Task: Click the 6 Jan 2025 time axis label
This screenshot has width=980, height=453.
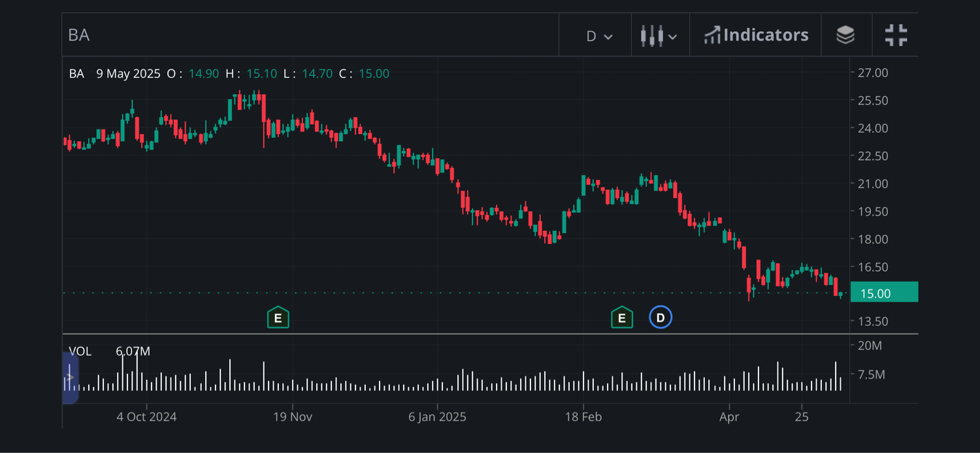Action: (438, 416)
